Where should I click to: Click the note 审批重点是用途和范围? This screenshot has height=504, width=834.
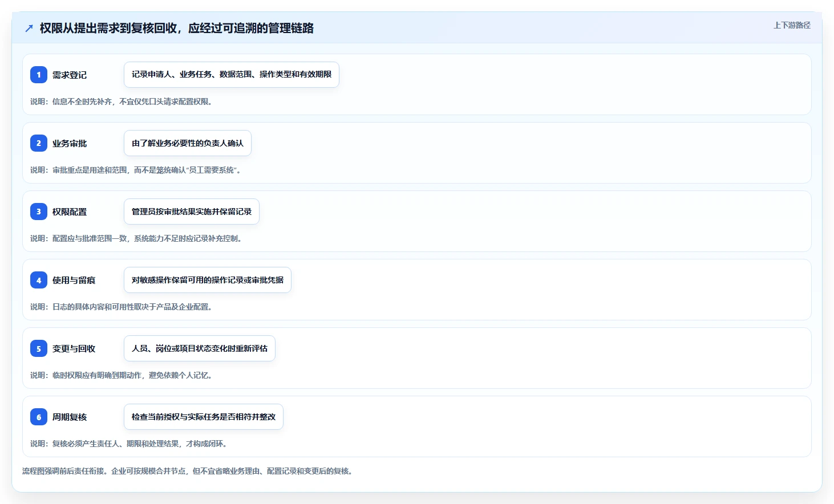click(137, 170)
